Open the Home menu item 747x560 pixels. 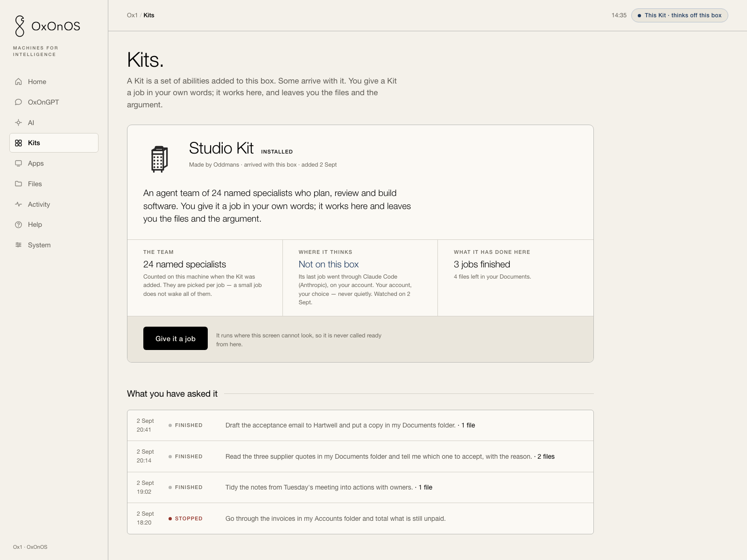click(x=54, y=82)
